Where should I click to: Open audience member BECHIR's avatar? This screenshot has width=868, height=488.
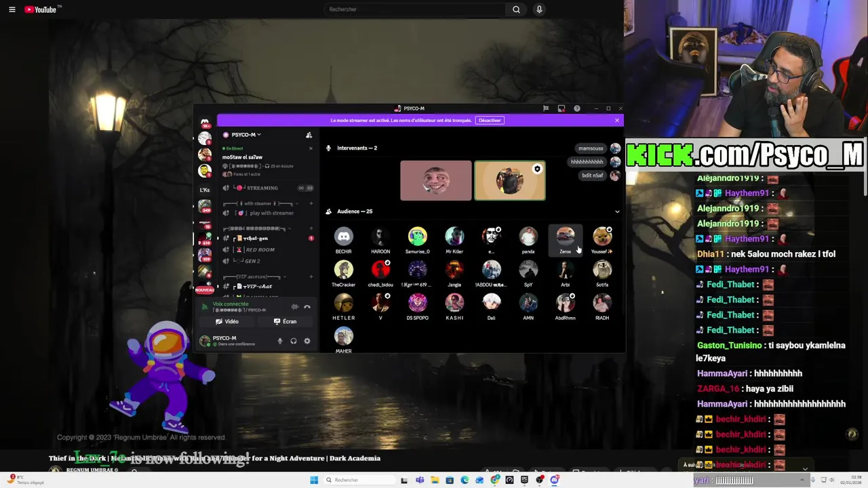coord(344,237)
